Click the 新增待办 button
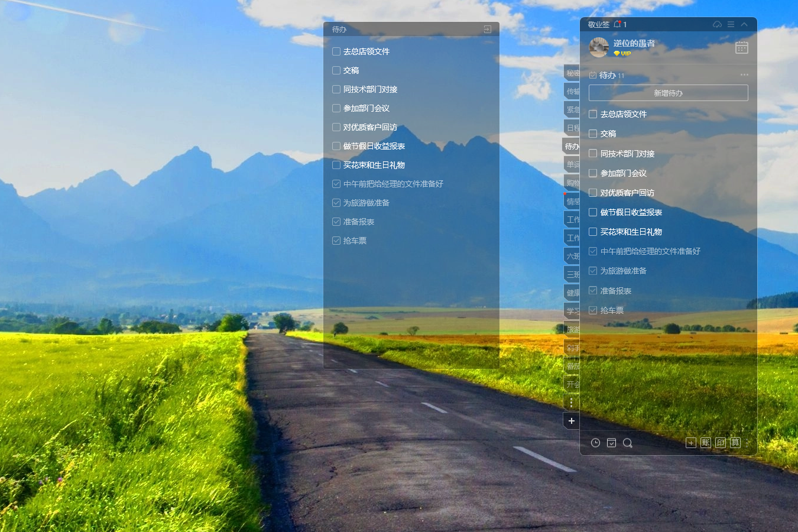Screen dimensions: 798x532 point(668,93)
